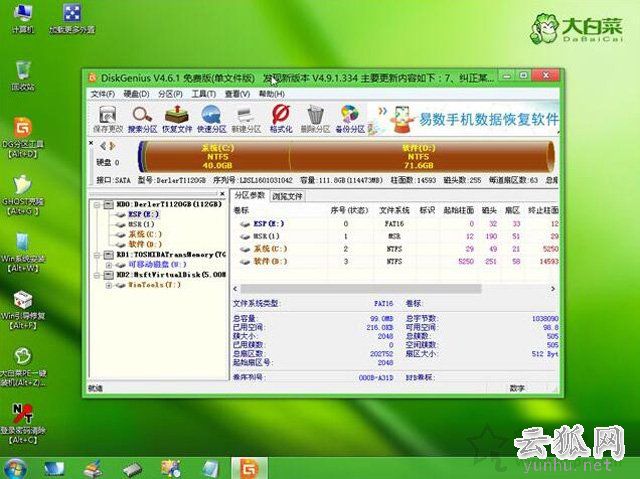640x479 pixels.
Task: Select the 系统(C:) partition bar segment
Action: point(217,157)
